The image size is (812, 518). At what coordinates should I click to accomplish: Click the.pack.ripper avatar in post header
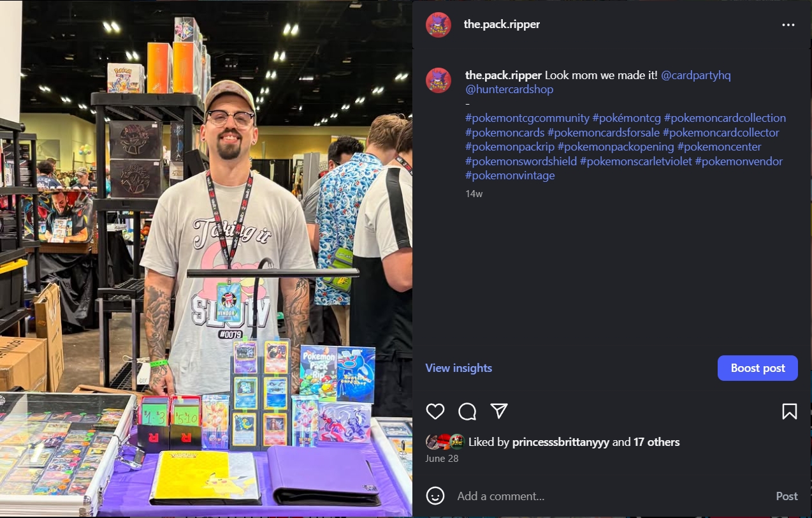pos(439,25)
